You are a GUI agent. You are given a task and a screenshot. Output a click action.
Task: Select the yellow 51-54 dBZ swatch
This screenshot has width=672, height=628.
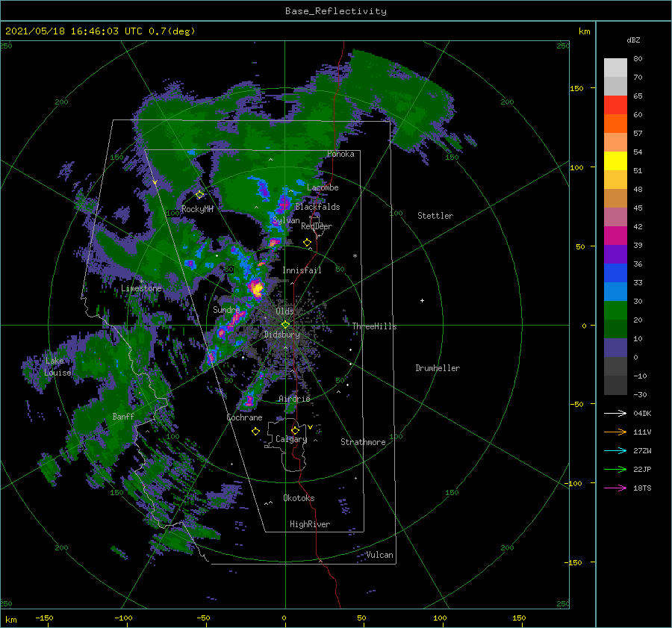coord(615,161)
